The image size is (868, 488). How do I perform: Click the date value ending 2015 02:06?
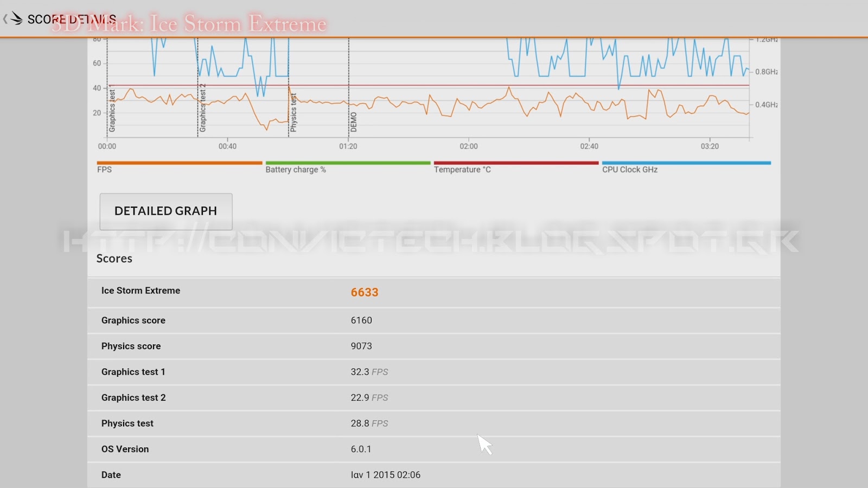coord(386,475)
